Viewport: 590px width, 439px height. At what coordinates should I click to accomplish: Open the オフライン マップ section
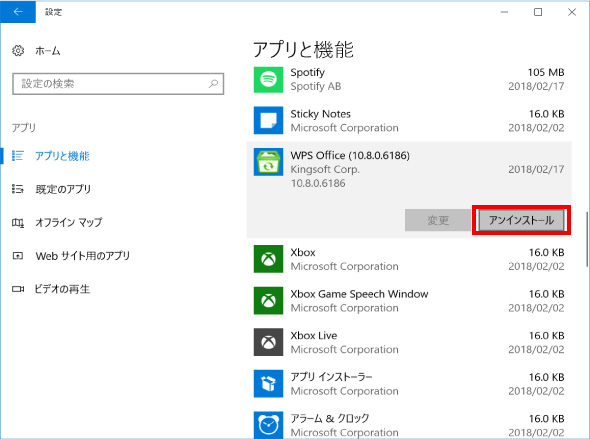click(68, 222)
